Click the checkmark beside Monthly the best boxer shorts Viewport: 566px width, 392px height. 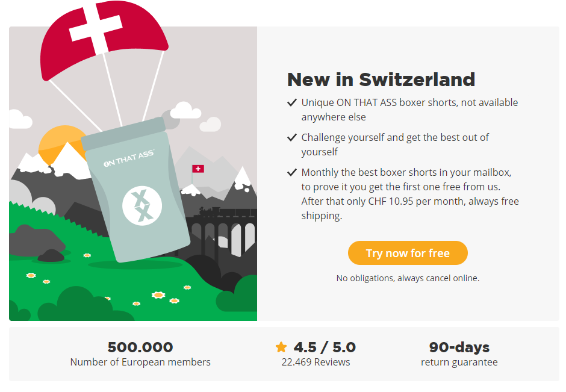point(292,172)
